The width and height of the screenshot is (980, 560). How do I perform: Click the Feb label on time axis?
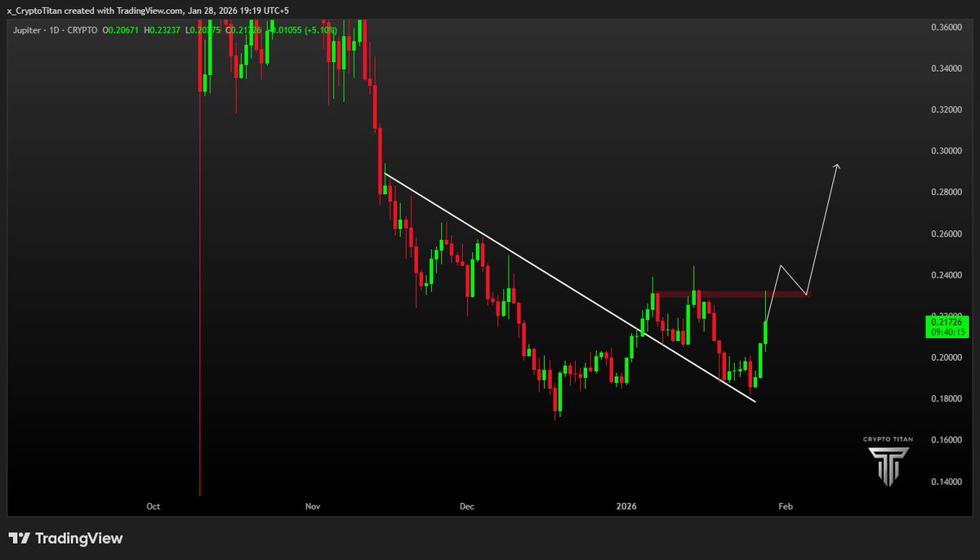[x=785, y=506]
